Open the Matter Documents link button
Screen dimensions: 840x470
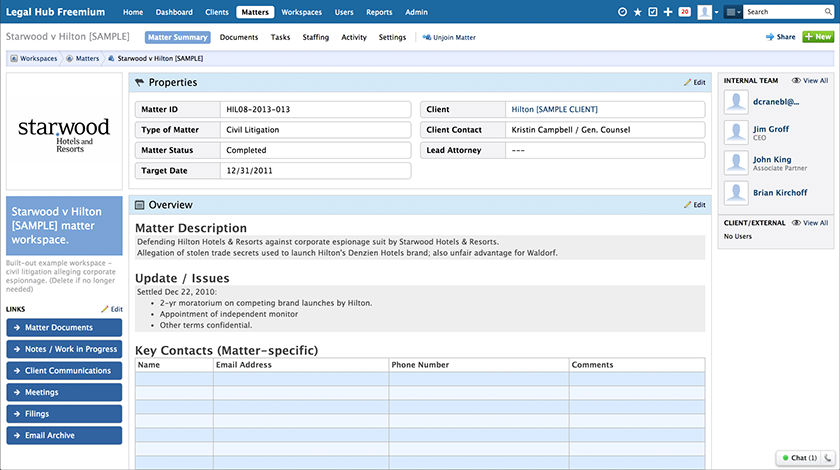[x=64, y=328]
